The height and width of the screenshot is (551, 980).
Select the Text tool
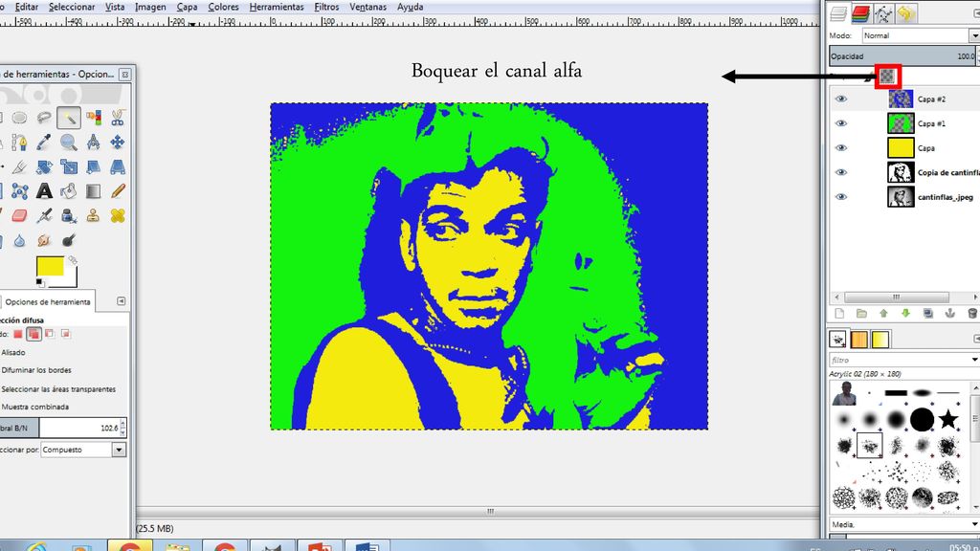tap(44, 191)
